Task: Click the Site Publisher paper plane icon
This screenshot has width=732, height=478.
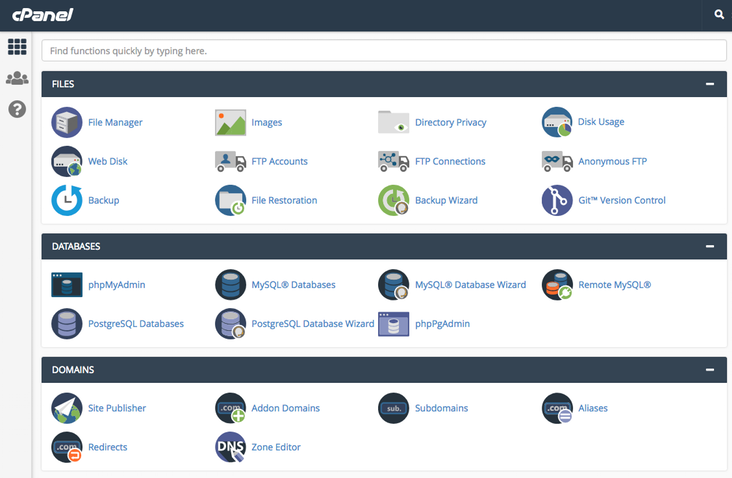Action: 67,408
